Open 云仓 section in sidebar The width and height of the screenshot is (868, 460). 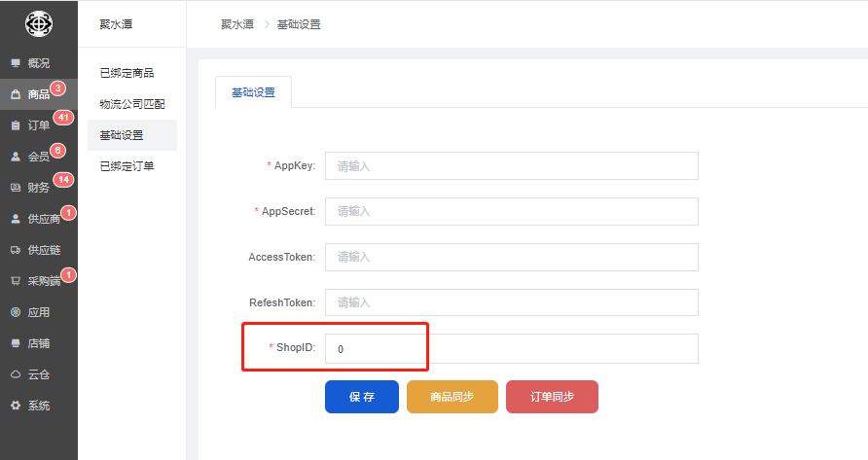click(x=39, y=374)
